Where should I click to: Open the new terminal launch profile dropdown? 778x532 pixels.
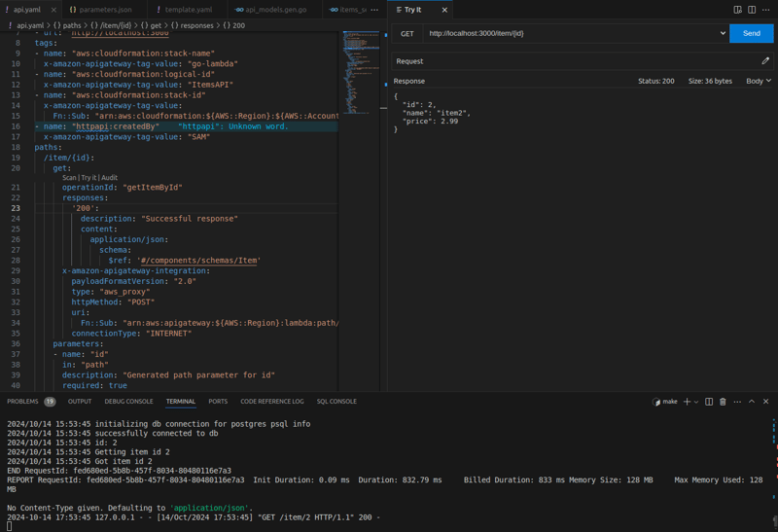(x=696, y=402)
